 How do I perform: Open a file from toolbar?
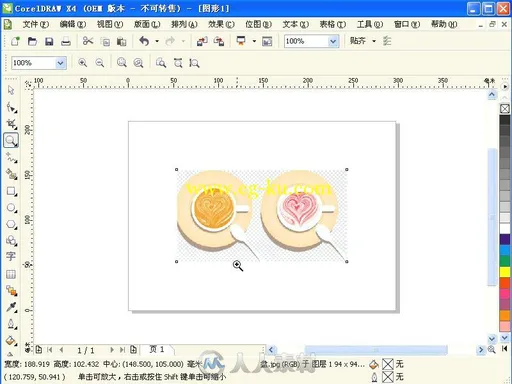tap(32, 41)
